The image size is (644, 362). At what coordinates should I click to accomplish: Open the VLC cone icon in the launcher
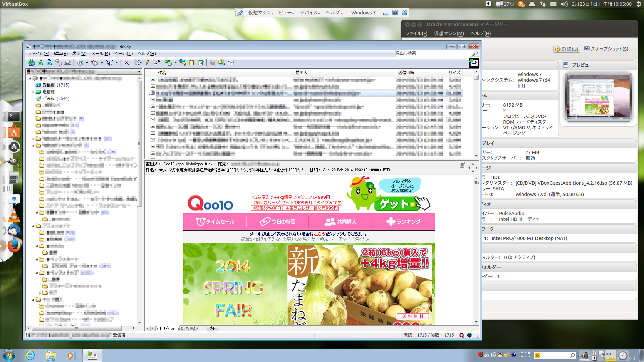click(x=13, y=215)
